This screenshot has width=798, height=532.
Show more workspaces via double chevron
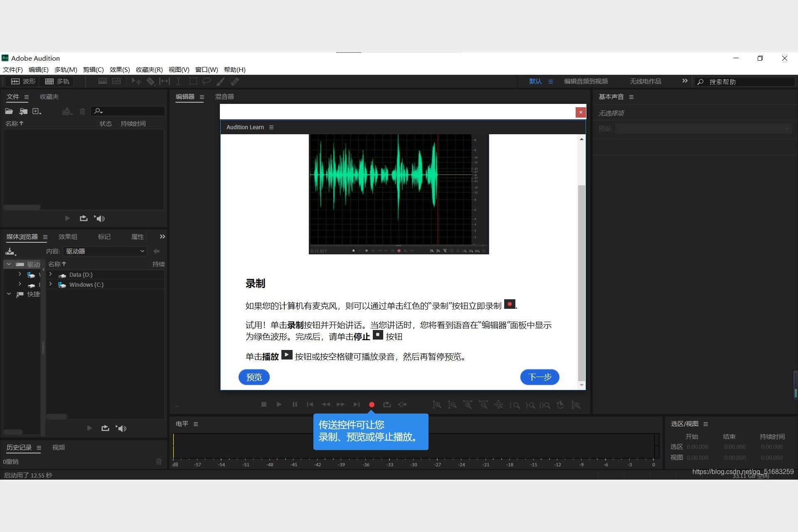pyautogui.click(x=685, y=81)
